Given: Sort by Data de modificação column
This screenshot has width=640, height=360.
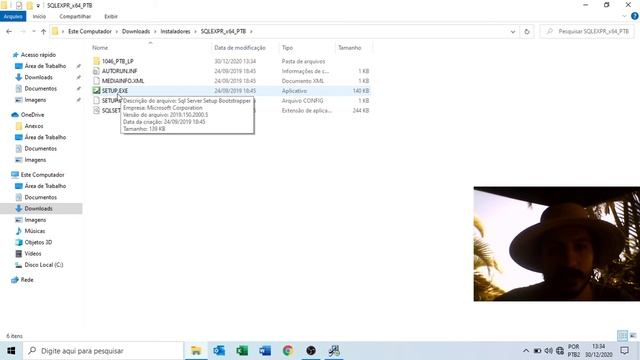Looking at the screenshot, I should coord(240,48).
